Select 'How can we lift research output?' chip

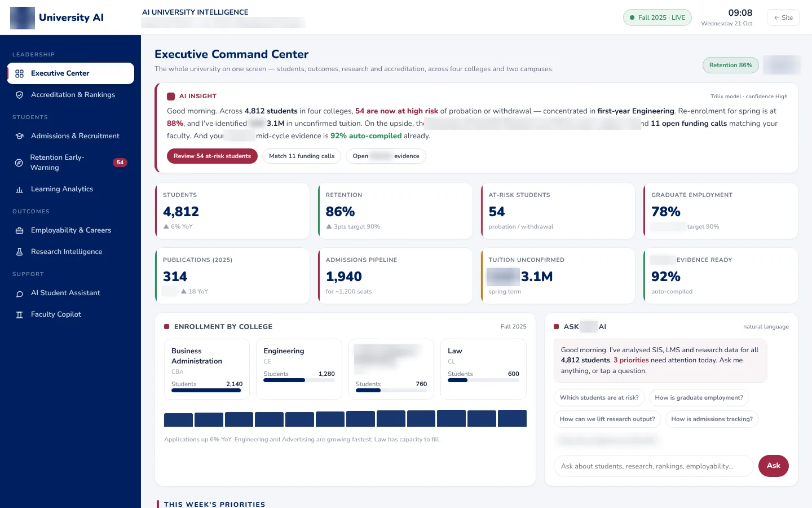(x=607, y=419)
